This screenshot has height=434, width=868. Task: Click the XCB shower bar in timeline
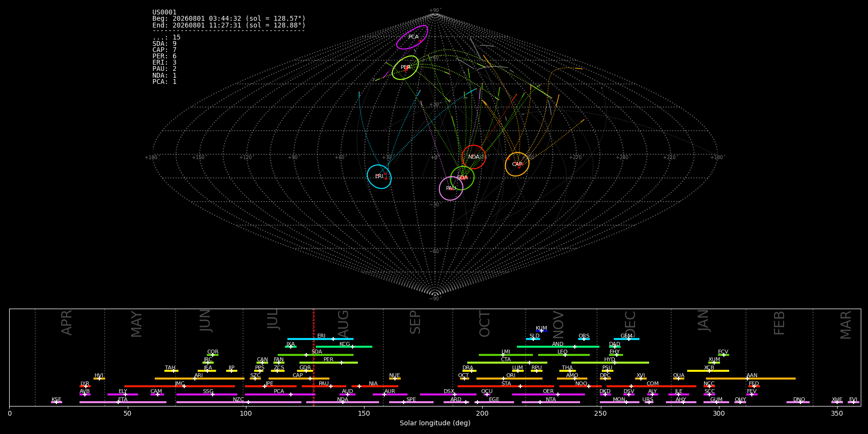[708, 370]
